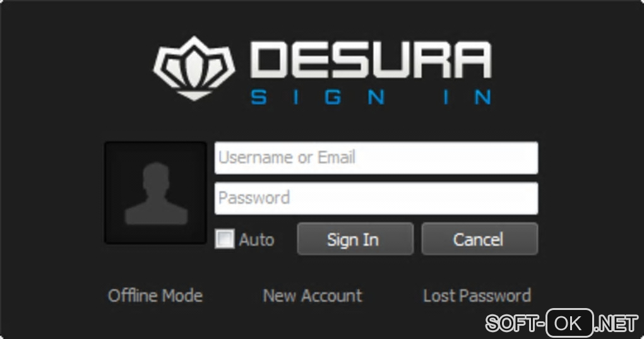This screenshot has width=644, height=339.
Task: Open the Lost Password link
Action: click(477, 295)
